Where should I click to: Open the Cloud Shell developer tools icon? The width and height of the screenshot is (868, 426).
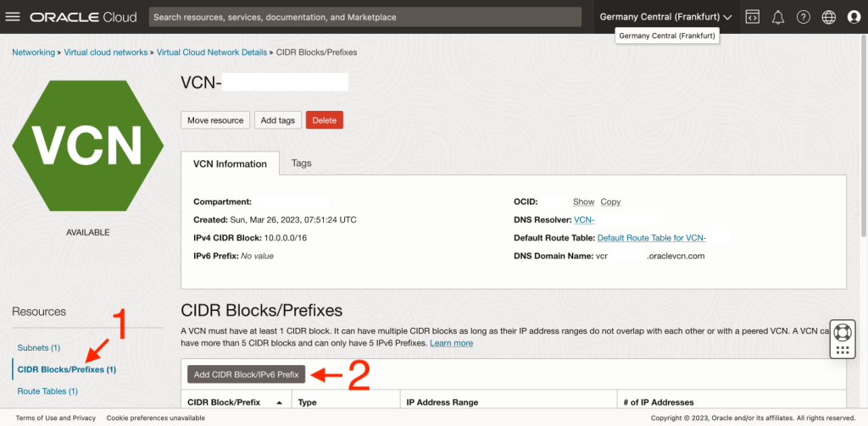752,17
